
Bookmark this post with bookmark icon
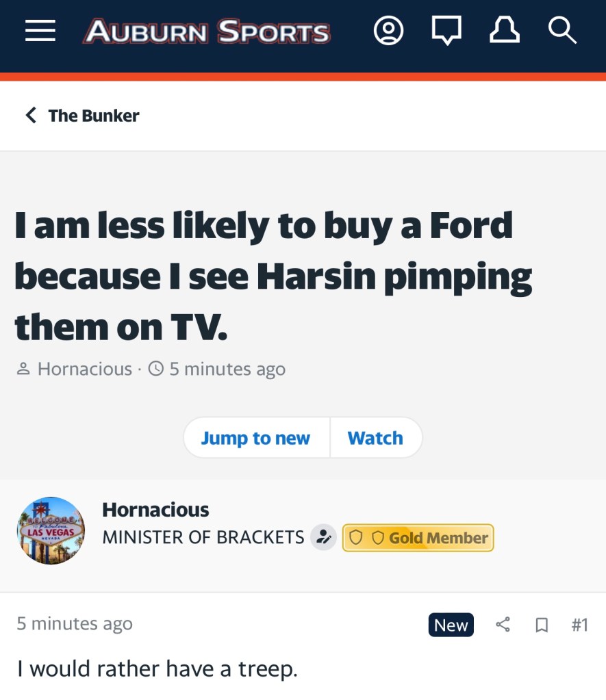(x=542, y=625)
